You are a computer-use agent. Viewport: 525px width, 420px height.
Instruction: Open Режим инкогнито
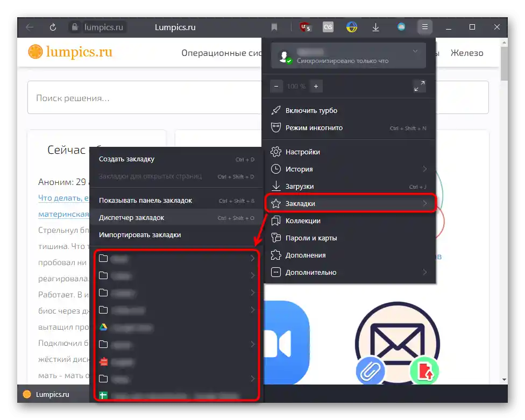point(349,128)
